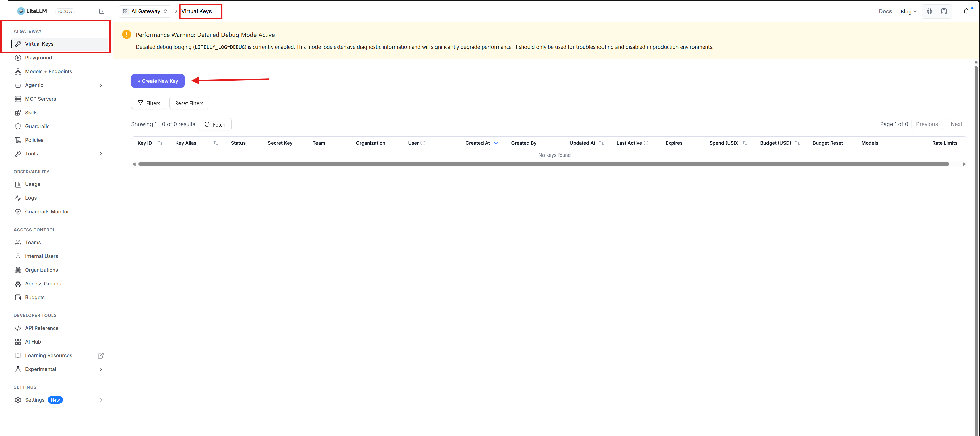
Task: Click the Expires column header
Action: (674, 143)
